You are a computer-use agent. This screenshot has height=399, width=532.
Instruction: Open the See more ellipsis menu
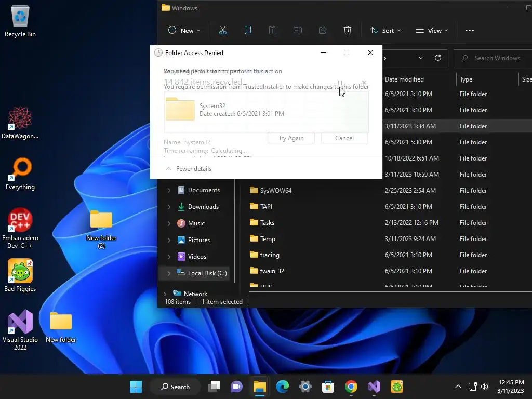click(470, 31)
